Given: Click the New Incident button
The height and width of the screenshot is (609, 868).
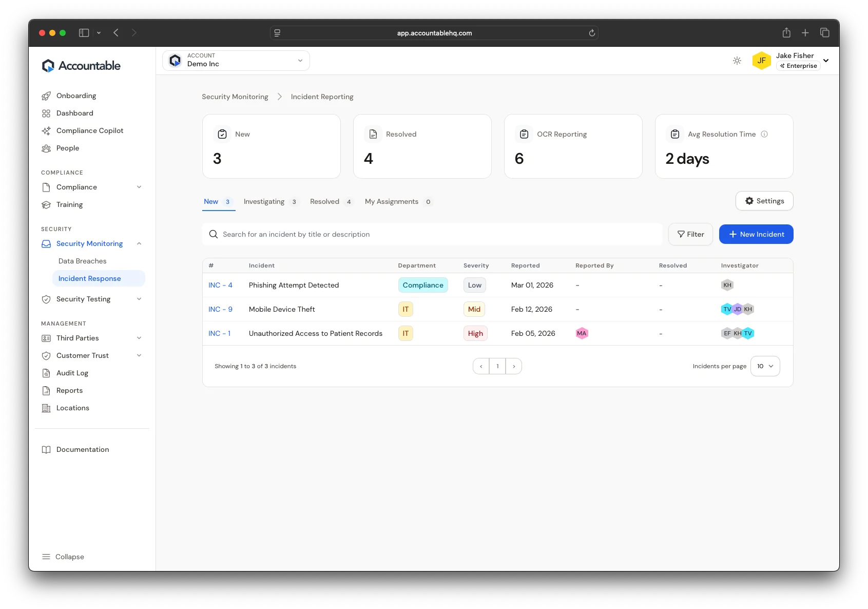Looking at the screenshot, I should pyautogui.click(x=756, y=234).
